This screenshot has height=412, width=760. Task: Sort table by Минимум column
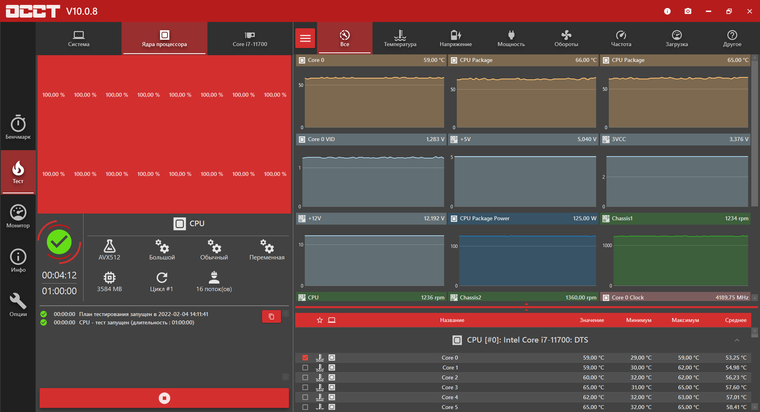[638, 320]
